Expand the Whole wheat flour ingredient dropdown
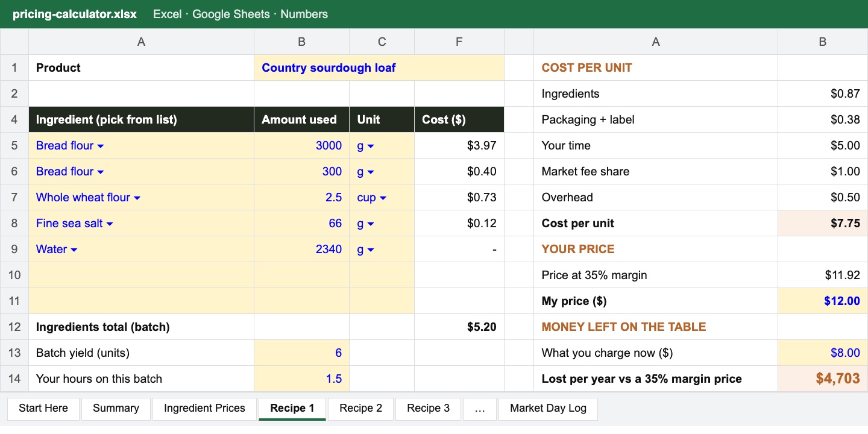868x434 pixels. (137, 198)
